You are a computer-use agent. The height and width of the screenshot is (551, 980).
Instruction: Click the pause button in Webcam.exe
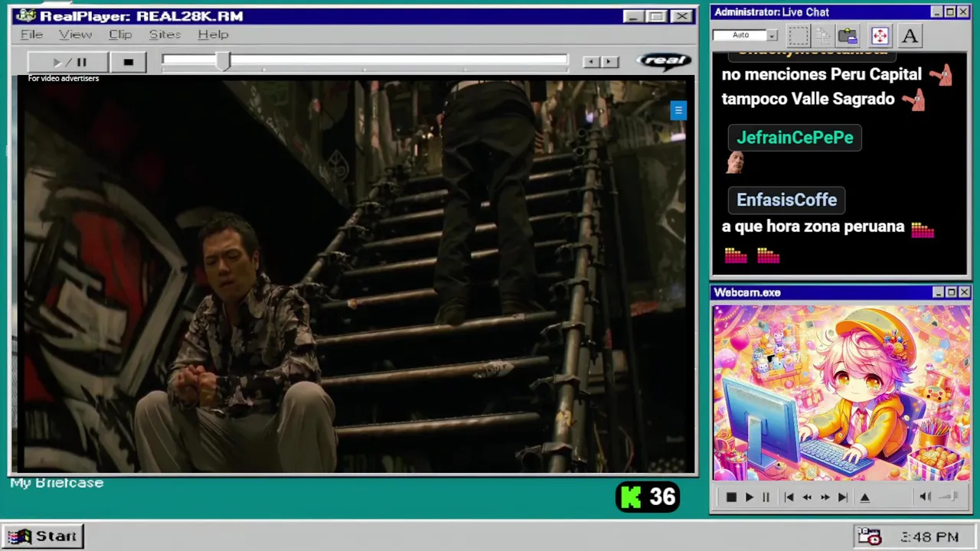[x=766, y=497]
